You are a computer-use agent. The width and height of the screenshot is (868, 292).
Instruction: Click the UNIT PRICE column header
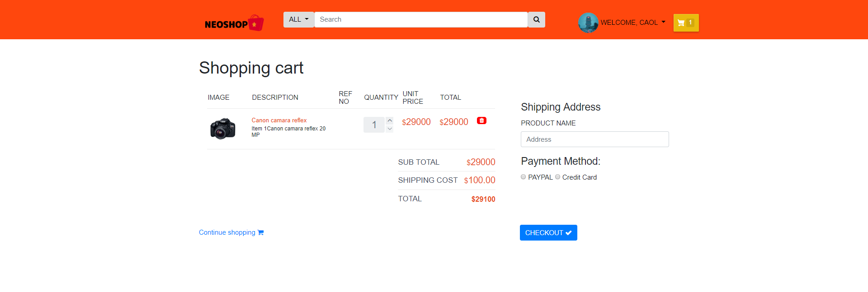[413, 97]
